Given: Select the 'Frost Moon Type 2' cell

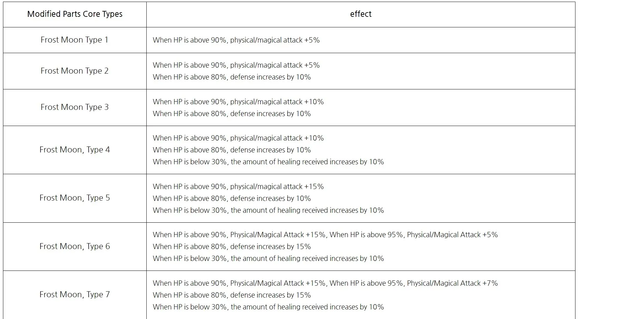Looking at the screenshot, I should coord(75,71).
